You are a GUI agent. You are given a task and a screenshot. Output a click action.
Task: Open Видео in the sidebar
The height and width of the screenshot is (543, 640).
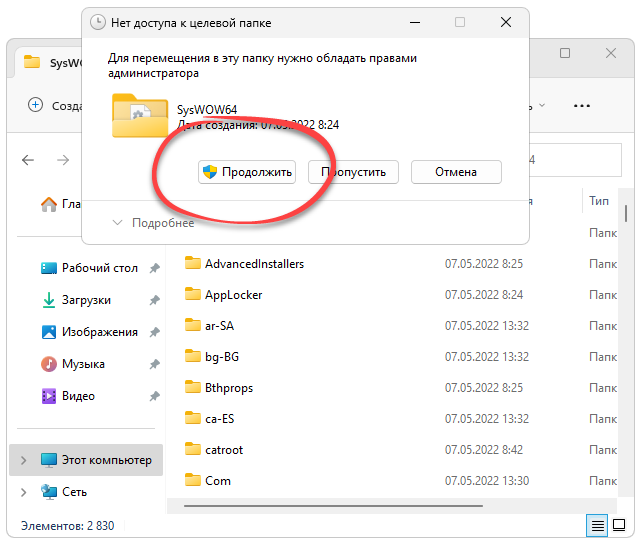68,396
